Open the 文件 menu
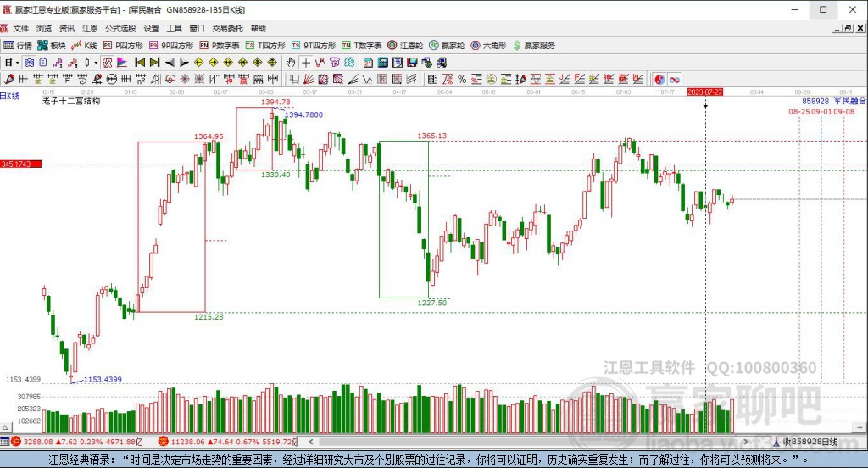 pyautogui.click(x=20, y=28)
